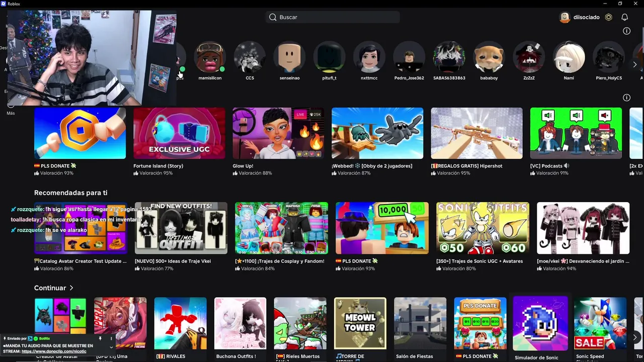644x362 pixels.
Task: Open friend Pedro_Jose362 avatar
Action: 409,57
